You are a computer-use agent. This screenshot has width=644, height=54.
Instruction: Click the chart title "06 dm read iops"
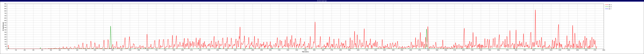tap(322, 1)
